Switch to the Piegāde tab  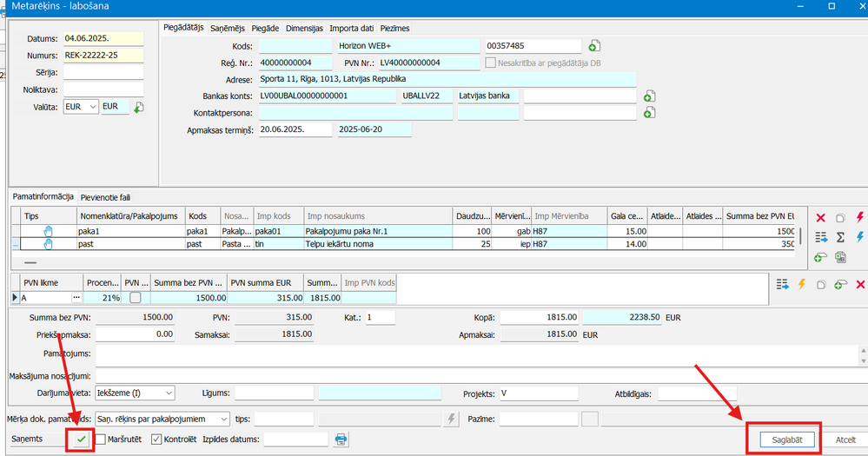pos(265,28)
